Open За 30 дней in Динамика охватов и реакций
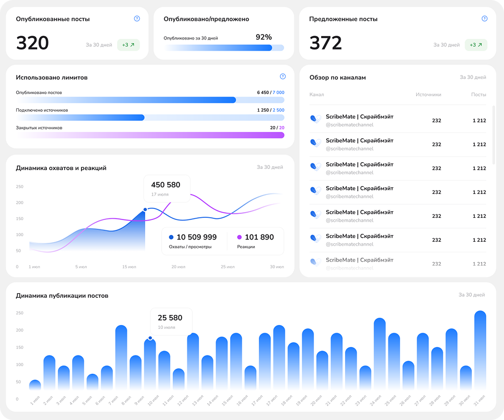This screenshot has height=420, width=504. tap(270, 167)
